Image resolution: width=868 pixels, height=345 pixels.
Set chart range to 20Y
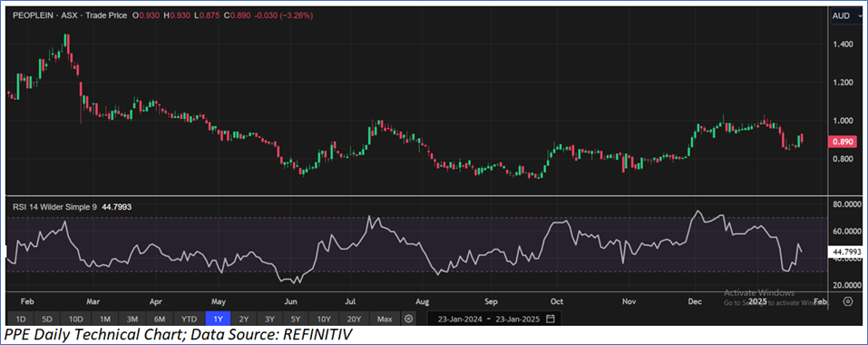click(354, 319)
